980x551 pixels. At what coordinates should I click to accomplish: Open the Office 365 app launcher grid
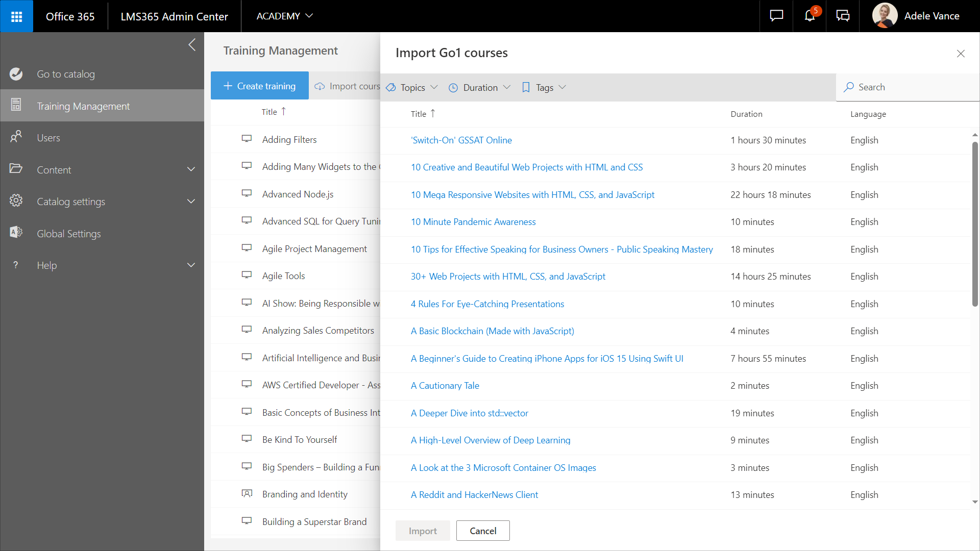pyautogui.click(x=16, y=16)
